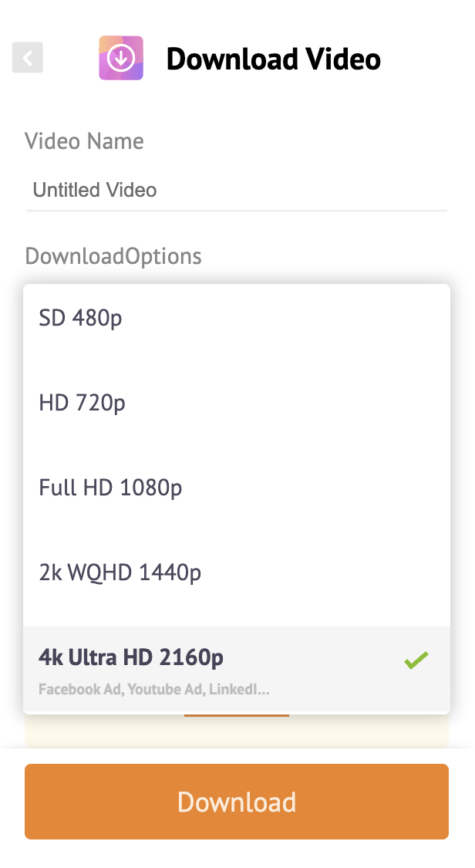Click the underline beneath the video name
The width and height of the screenshot is (475, 868).
(236, 210)
